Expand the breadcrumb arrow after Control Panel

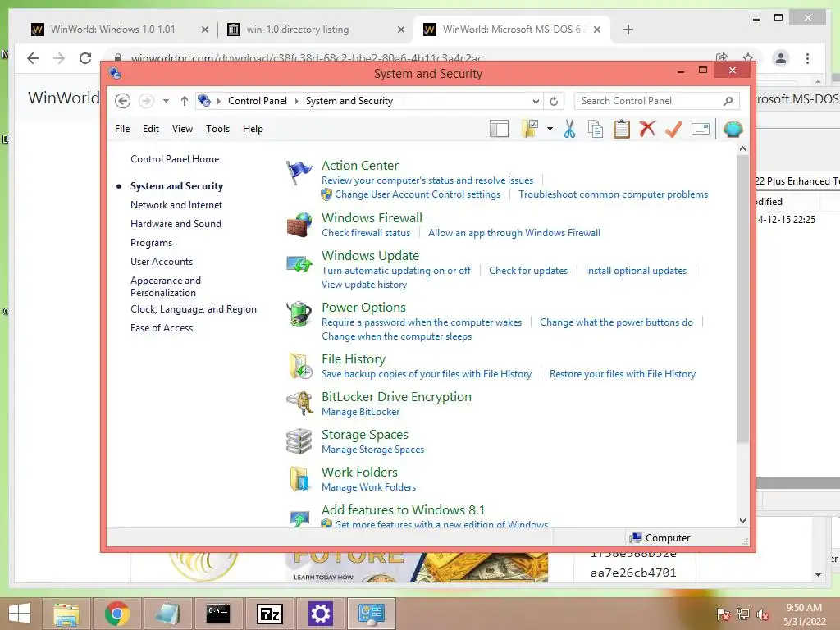pos(296,101)
